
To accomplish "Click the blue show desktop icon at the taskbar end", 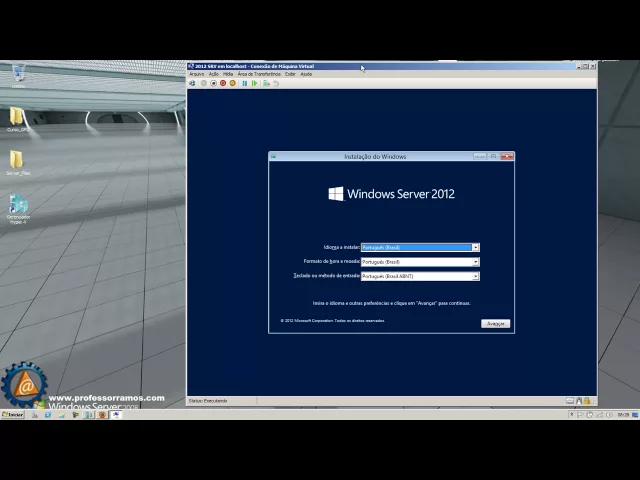I will coord(635,415).
